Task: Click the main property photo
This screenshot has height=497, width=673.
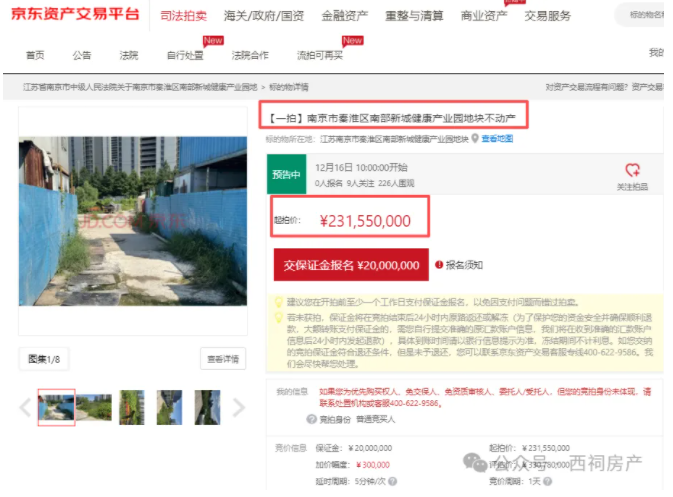Action: click(133, 221)
